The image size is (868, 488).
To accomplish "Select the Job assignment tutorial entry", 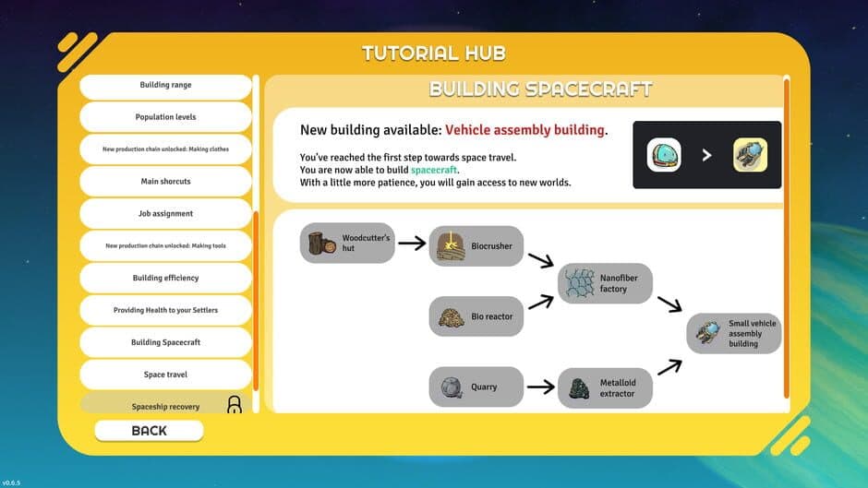I will click(x=165, y=214).
